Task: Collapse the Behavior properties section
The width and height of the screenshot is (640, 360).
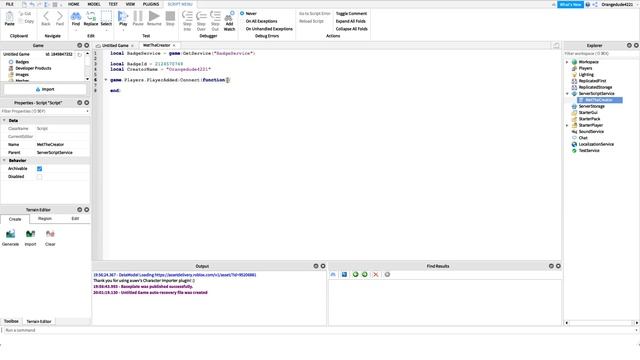Action: [x=4, y=160]
